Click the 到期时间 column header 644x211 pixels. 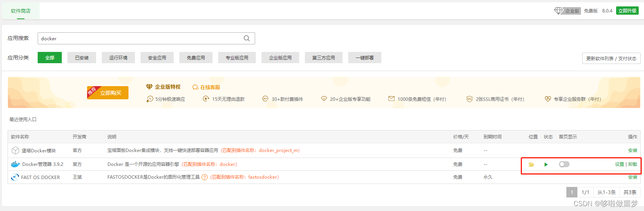tap(493, 137)
